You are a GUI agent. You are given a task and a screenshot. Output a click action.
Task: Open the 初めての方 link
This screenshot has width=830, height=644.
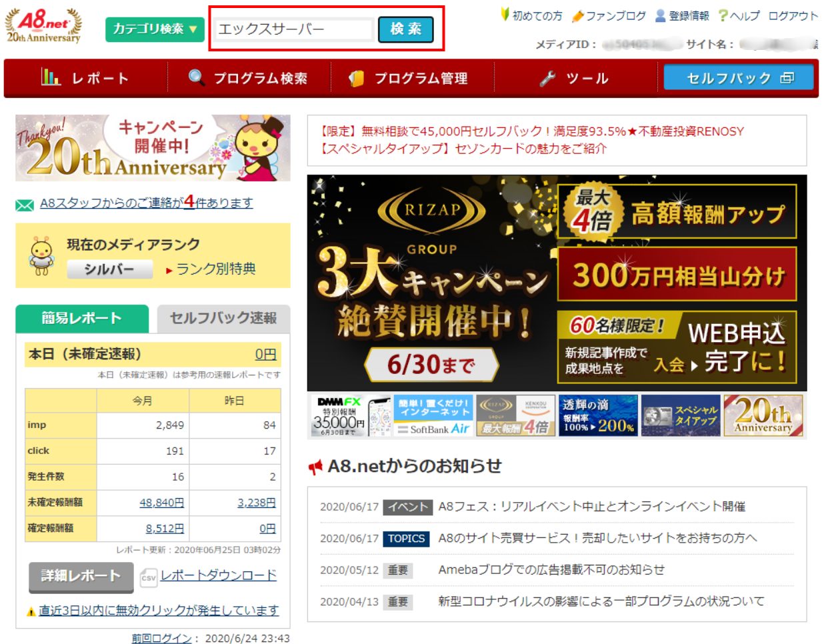coord(537,15)
